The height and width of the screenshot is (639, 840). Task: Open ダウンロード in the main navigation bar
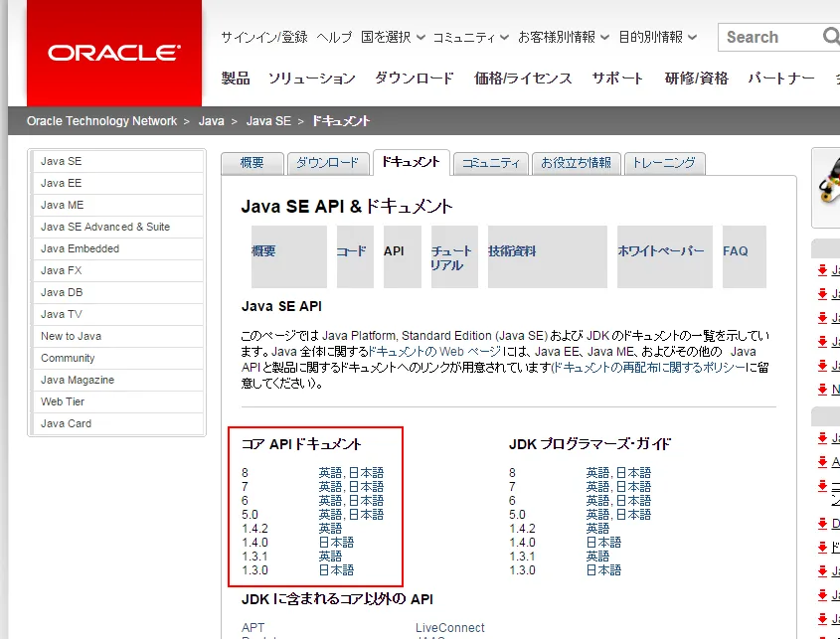point(415,79)
